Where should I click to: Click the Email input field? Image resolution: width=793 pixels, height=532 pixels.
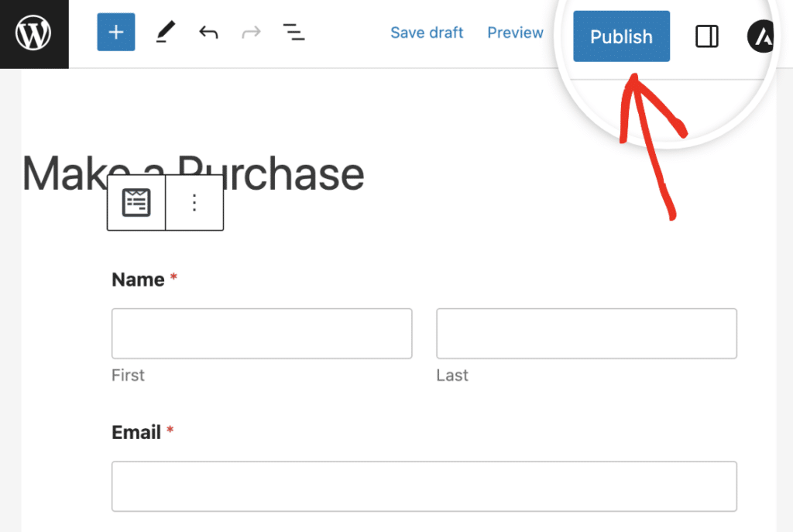click(424, 486)
